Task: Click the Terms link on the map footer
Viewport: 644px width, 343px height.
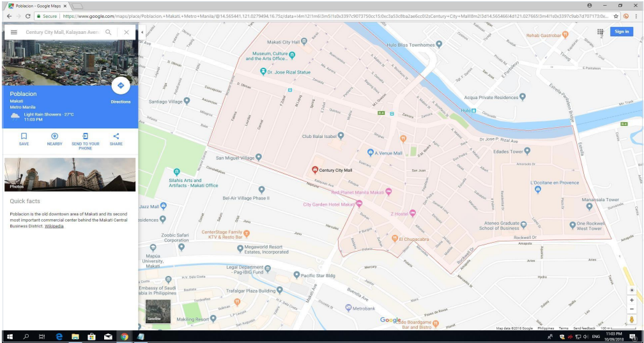Action: click(563, 328)
